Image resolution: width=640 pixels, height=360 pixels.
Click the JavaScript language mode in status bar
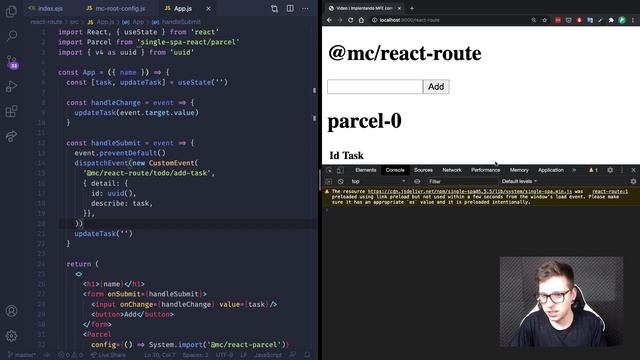268,355
